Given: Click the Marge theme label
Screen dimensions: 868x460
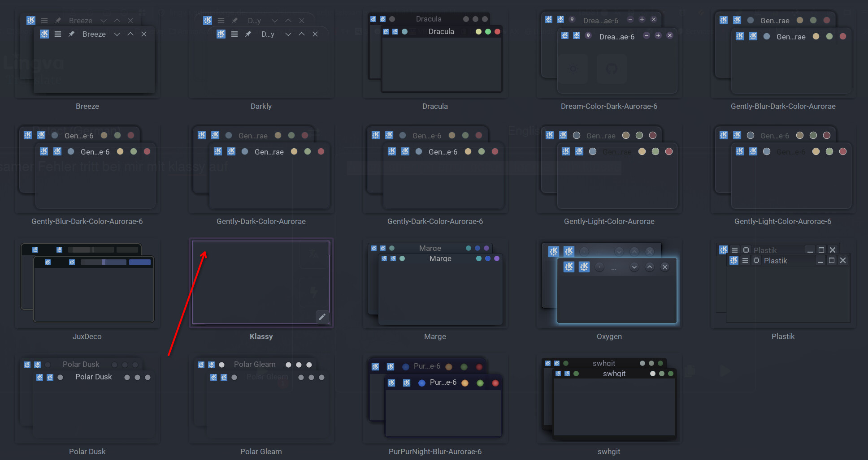Looking at the screenshot, I should click(x=435, y=336).
